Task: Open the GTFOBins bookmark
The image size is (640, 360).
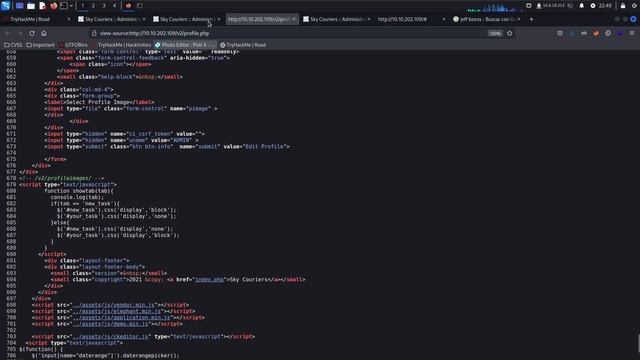Action: tap(73, 45)
